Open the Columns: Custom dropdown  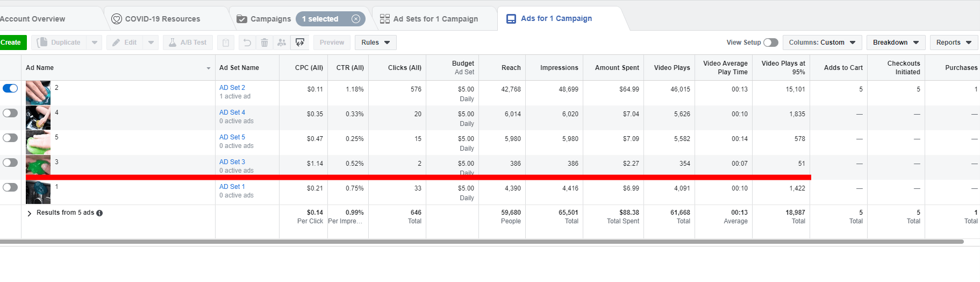pos(822,43)
